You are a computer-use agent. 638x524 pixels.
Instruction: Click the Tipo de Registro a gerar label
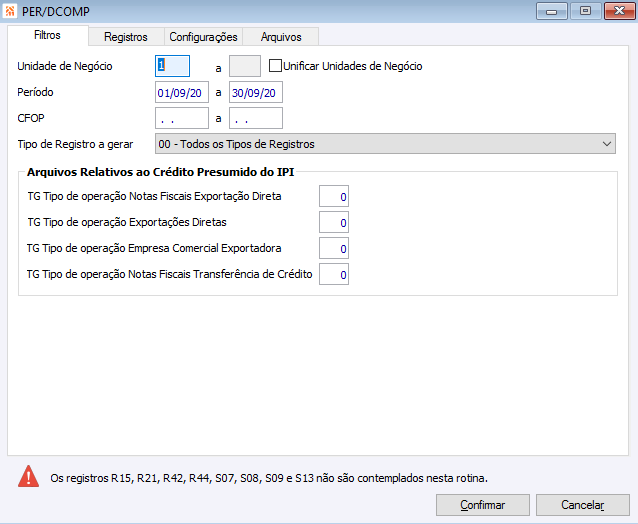[75, 144]
